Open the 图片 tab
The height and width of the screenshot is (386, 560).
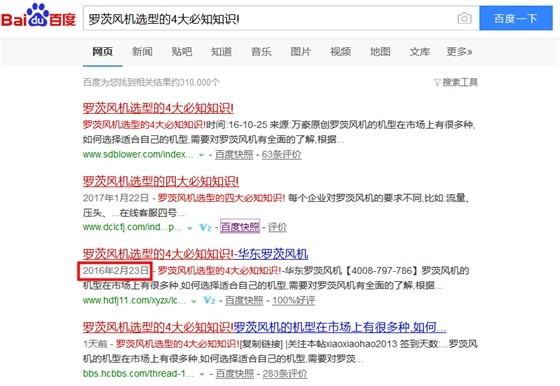(x=301, y=52)
